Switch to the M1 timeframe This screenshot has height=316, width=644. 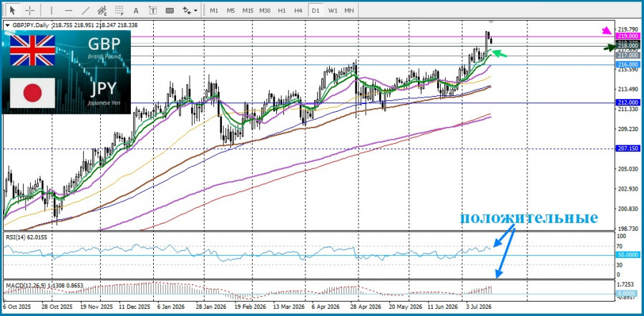[x=214, y=11]
